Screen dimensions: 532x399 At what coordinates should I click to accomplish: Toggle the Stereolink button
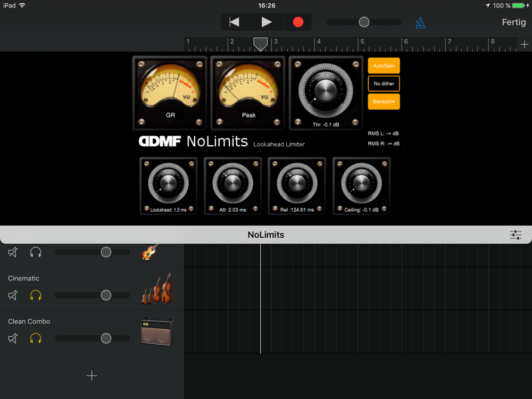(384, 102)
